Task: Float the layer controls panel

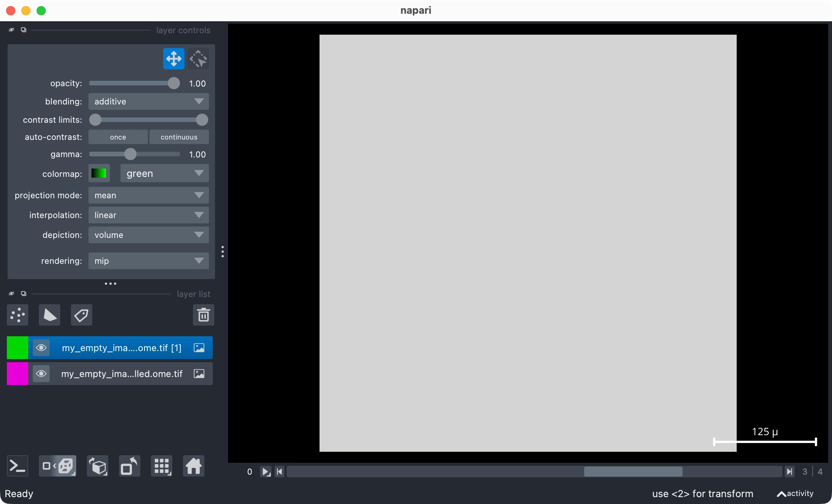Action: [24, 30]
